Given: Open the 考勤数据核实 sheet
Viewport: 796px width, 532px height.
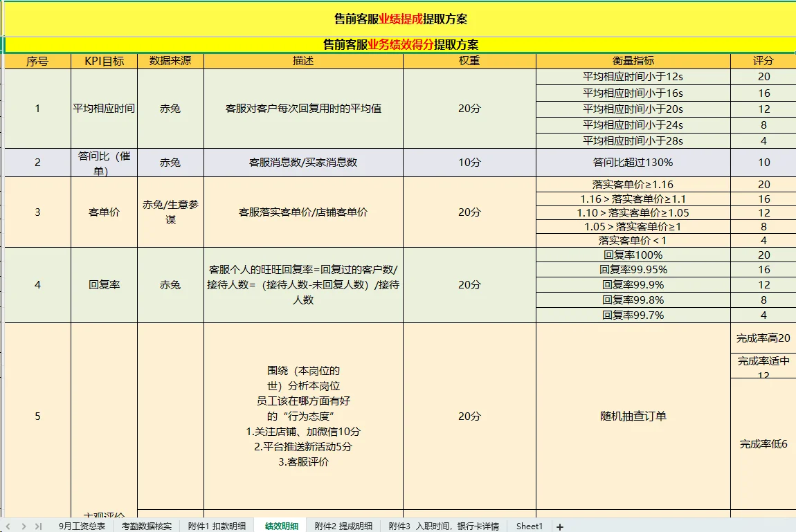Looking at the screenshot, I should click(145, 524).
